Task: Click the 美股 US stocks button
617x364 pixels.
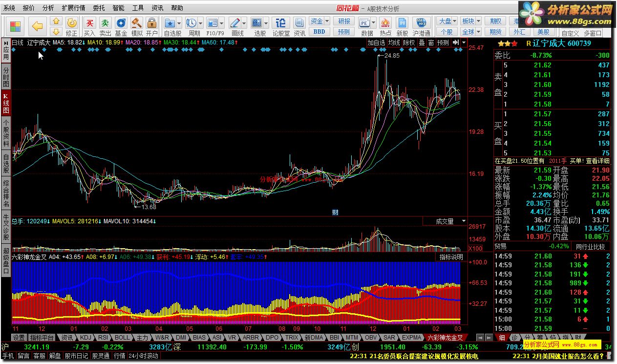Action: pos(543,32)
